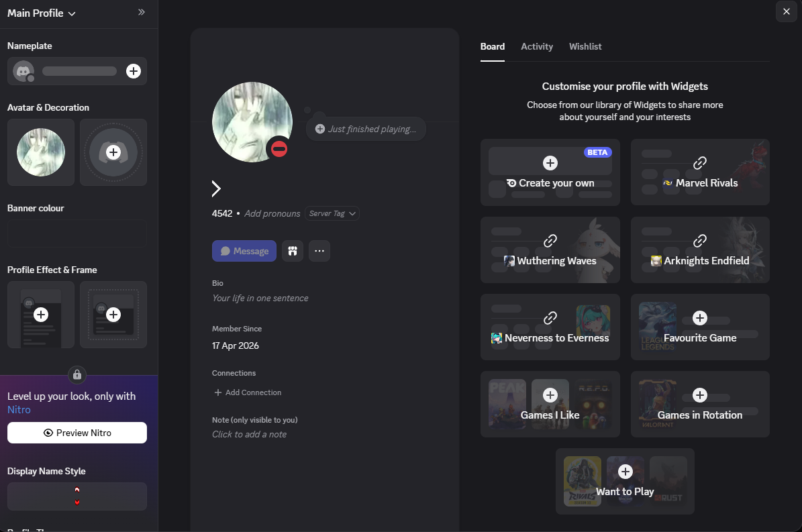
Task: Click the plus icon in Just finished playing
Action: pos(319,129)
